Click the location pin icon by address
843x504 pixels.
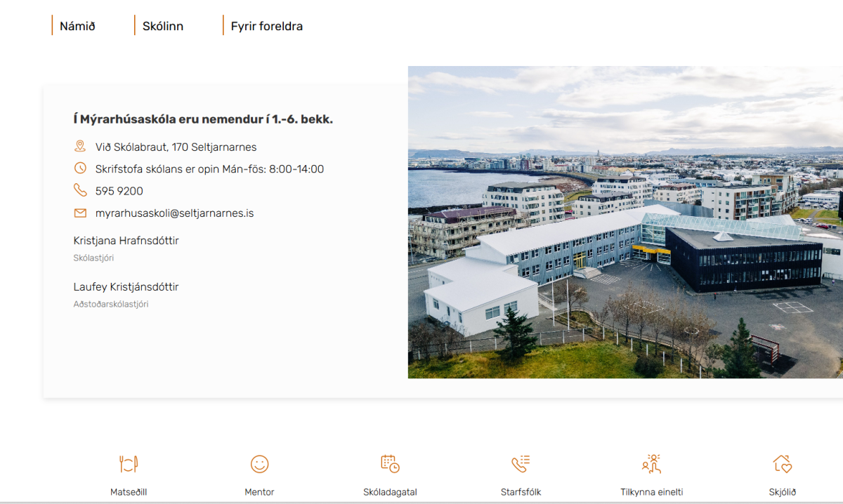click(80, 147)
